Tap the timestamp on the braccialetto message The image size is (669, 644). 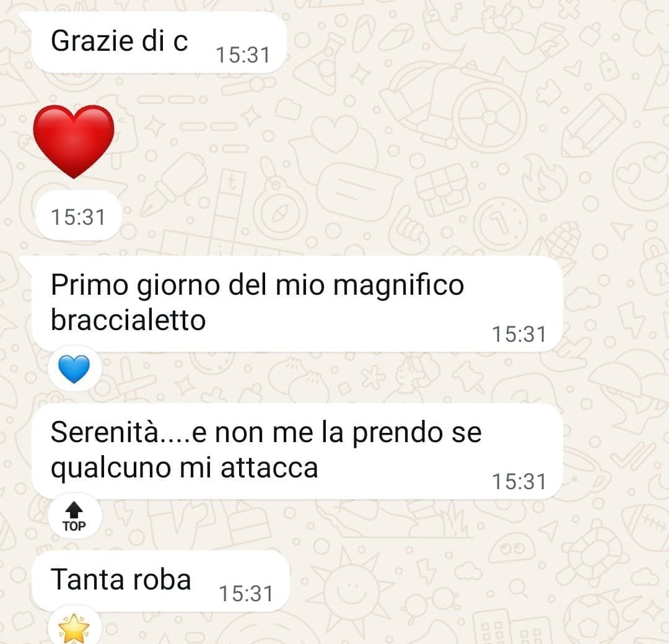click(519, 334)
